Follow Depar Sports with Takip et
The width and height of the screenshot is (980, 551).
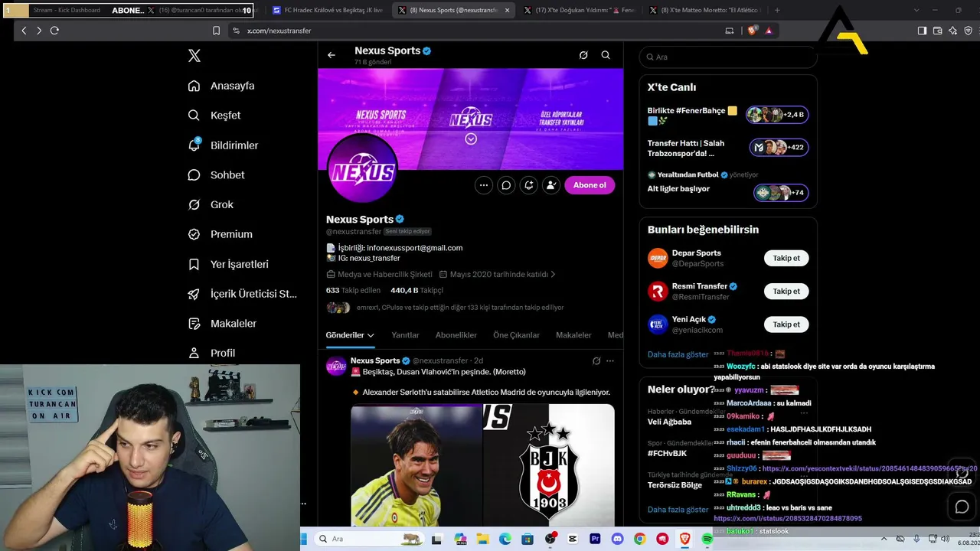pyautogui.click(x=786, y=258)
